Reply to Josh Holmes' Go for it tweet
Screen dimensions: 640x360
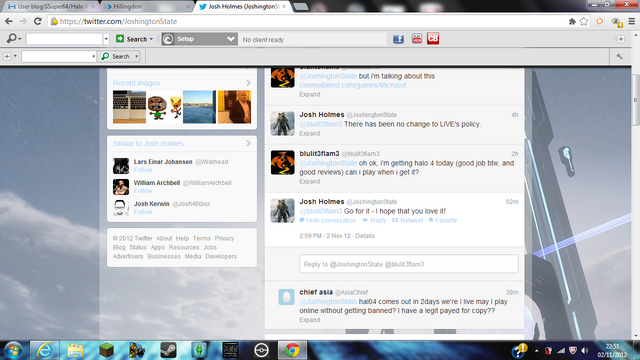pyautogui.click(x=374, y=220)
